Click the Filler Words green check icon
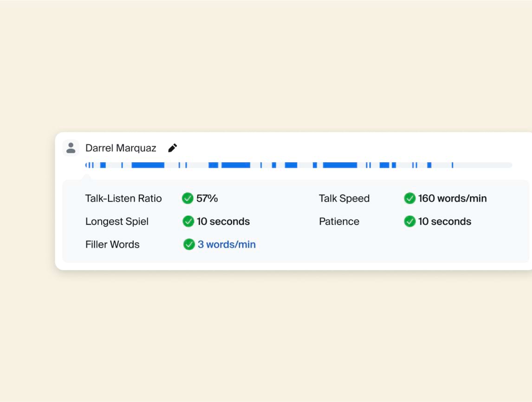Image resolution: width=532 pixels, height=402 pixels. click(x=189, y=244)
